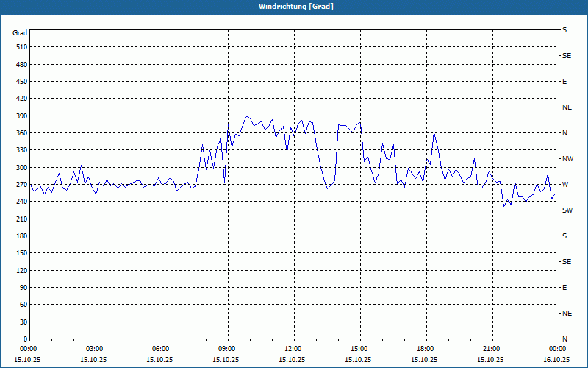Select the E compass label on 90 gridline

(564, 288)
